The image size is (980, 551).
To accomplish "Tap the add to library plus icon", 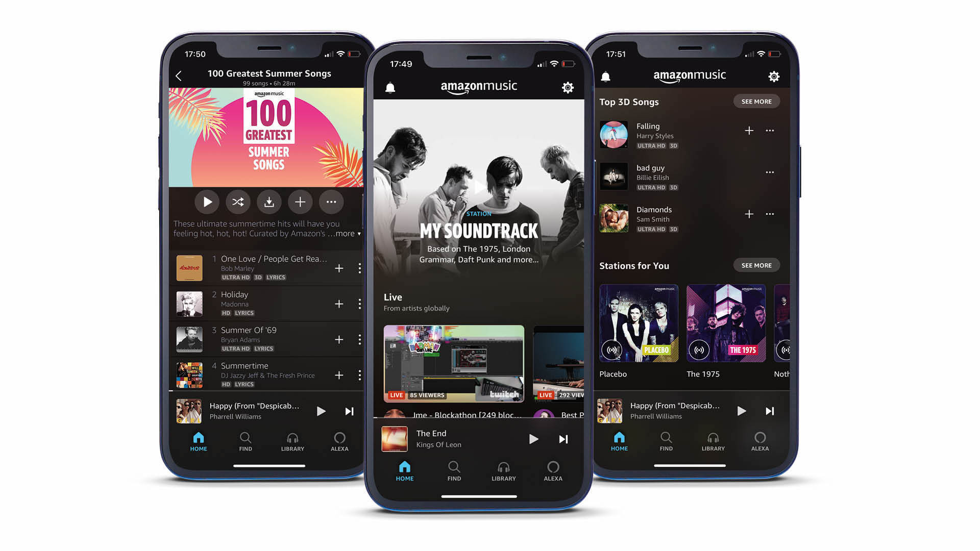I will pos(301,203).
